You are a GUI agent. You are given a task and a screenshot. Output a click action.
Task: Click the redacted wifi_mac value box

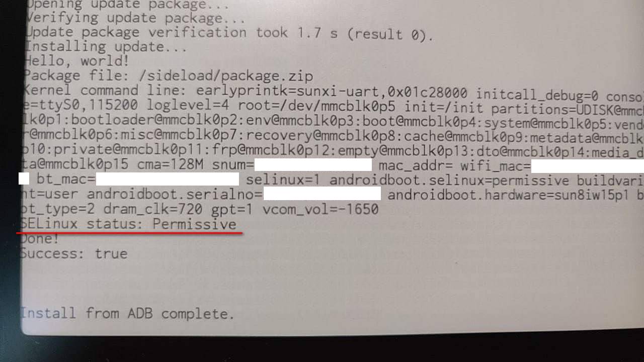coord(587,166)
